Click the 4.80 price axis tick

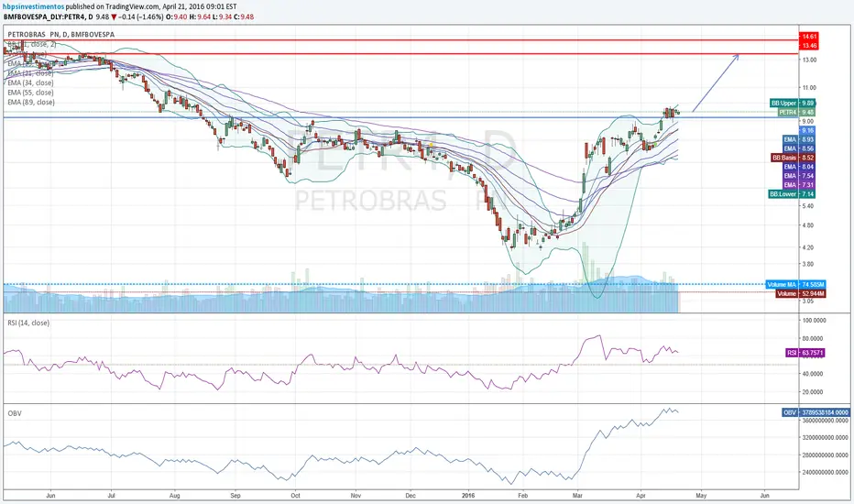(x=807, y=225)
